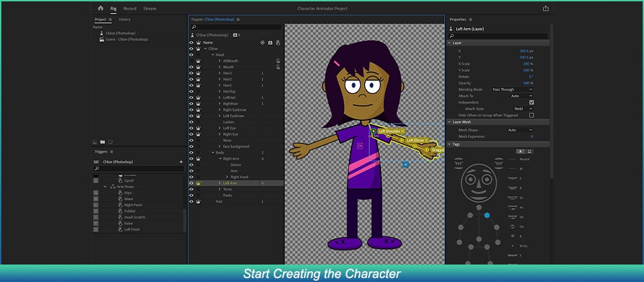Image resolution: width=644 pixels, height=282 pixels.
Task: Open the Project panel menu icon
Action: 110,19
